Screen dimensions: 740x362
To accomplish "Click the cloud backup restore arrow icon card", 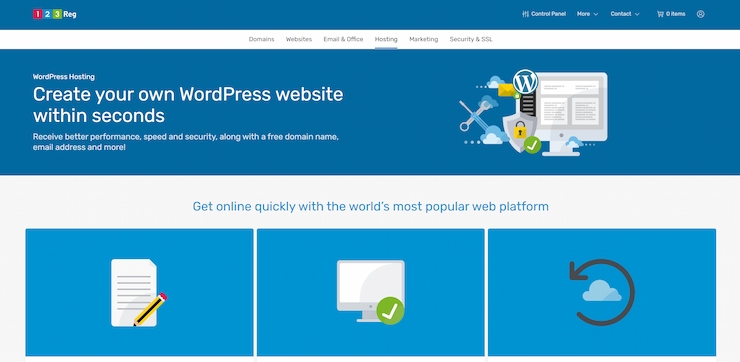I will (602, 293).
